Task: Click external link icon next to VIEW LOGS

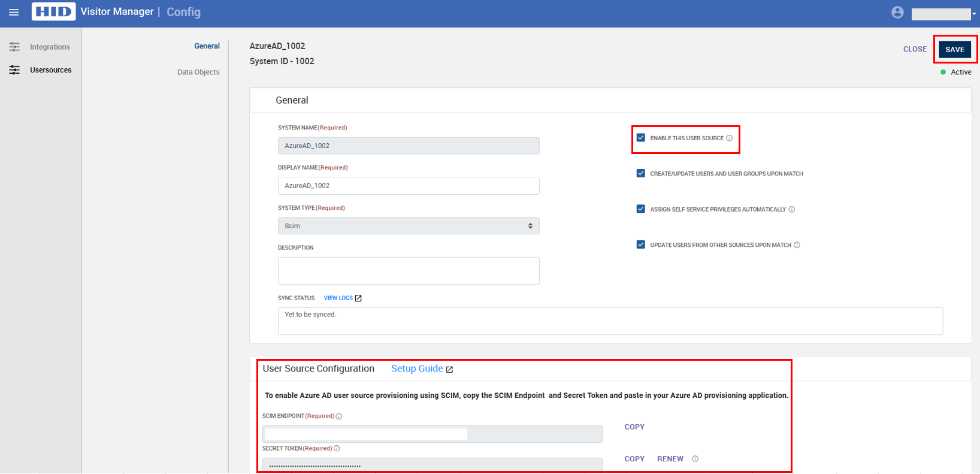Action: (358, 298)
